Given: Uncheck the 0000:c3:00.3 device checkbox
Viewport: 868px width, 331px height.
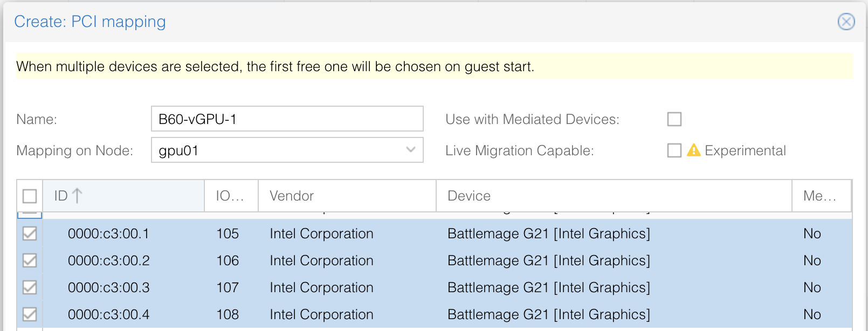Looking at the screenshot, I should (30, 287).
